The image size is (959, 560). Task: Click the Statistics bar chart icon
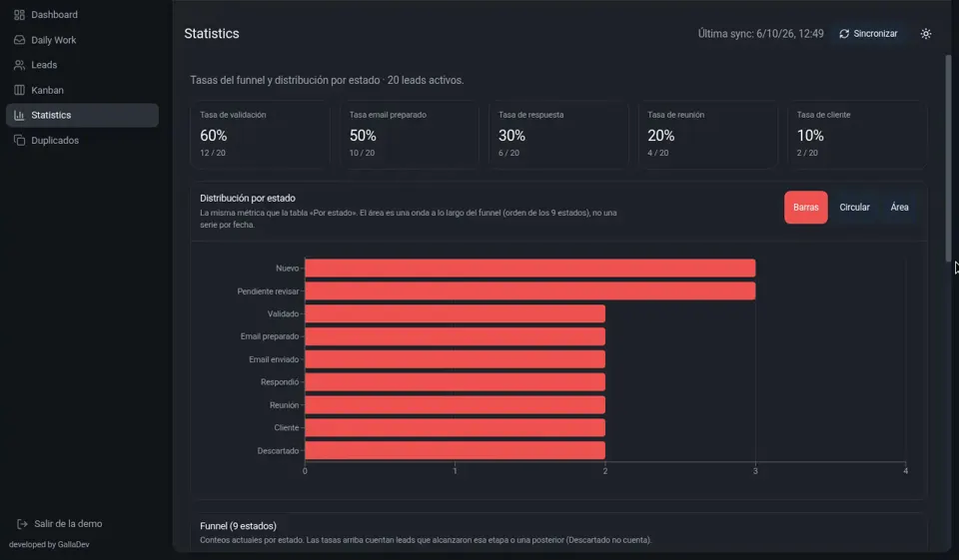[20, 115]
